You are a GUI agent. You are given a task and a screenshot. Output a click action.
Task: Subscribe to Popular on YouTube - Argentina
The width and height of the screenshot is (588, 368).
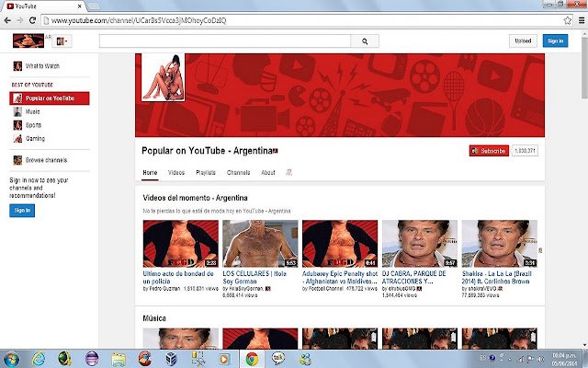coord(489,151)
